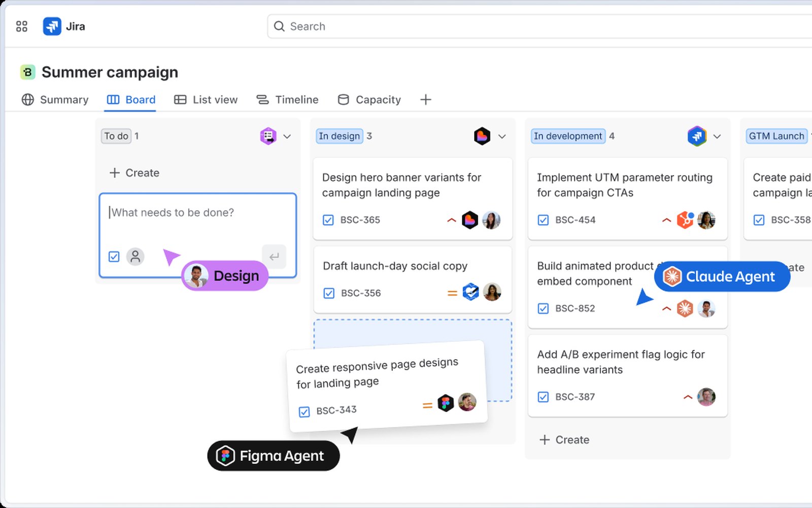
Task: Expand the To do column chevron
Action: point(287,136)
